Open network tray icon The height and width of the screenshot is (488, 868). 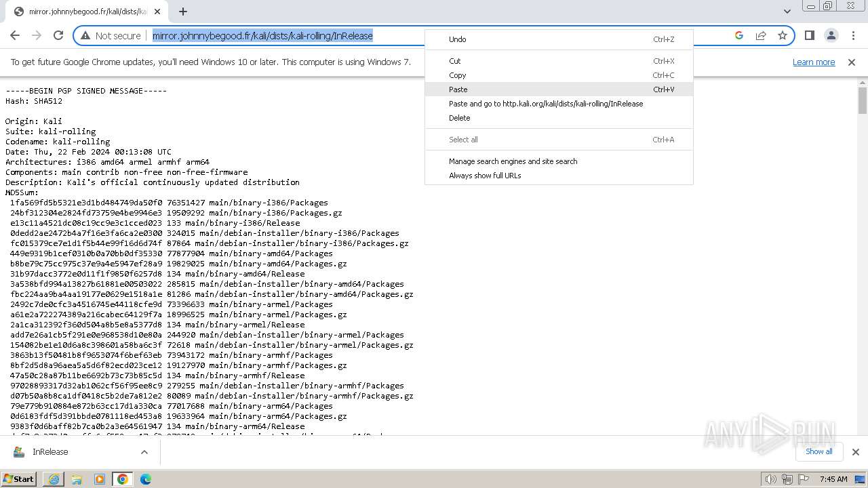(787, 479)
